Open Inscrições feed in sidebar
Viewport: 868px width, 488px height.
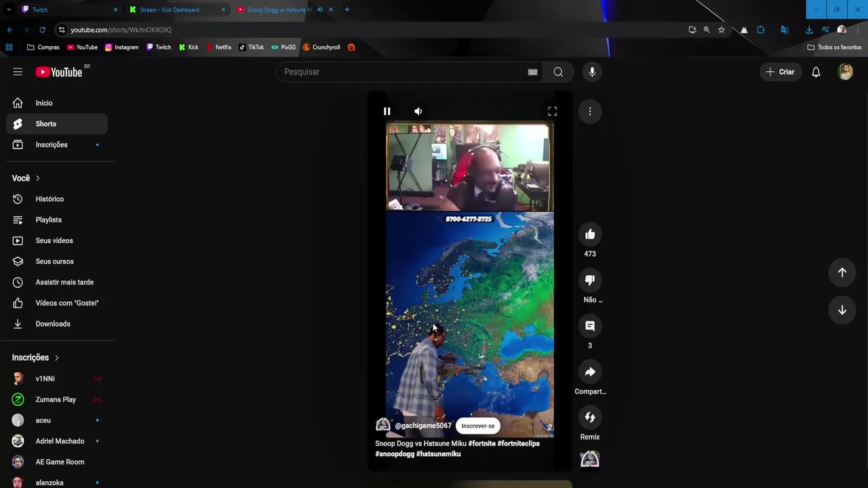[x=57, y=144]
